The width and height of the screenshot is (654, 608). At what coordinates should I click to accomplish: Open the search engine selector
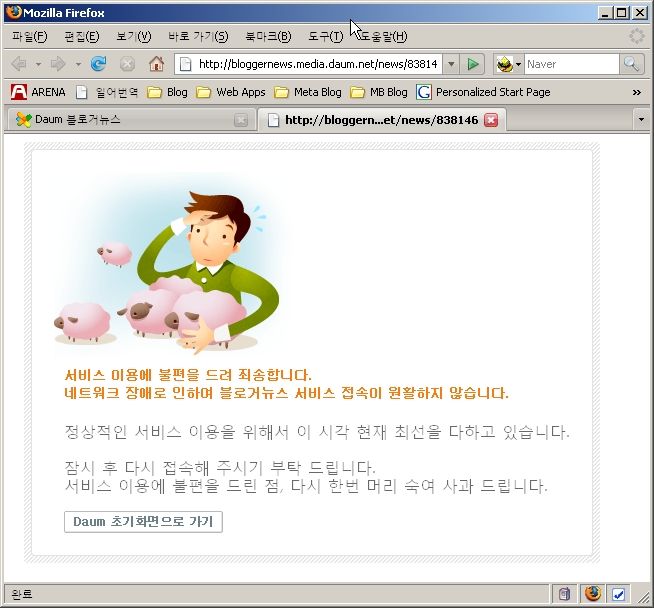coord(509,64)
